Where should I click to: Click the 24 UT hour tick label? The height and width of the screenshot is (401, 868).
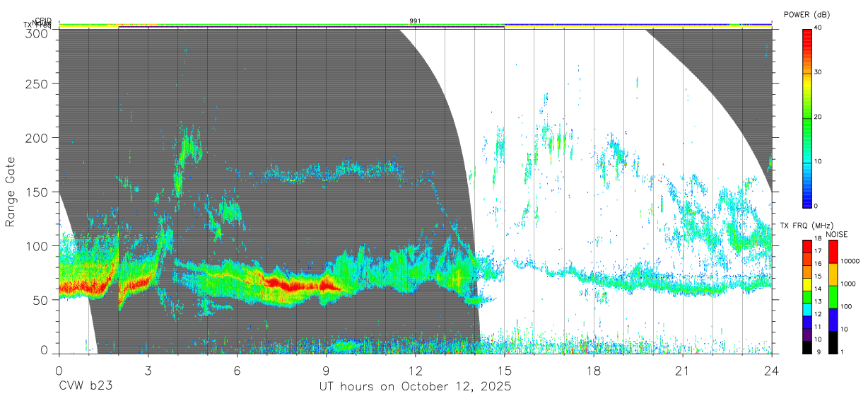[771, 371]
